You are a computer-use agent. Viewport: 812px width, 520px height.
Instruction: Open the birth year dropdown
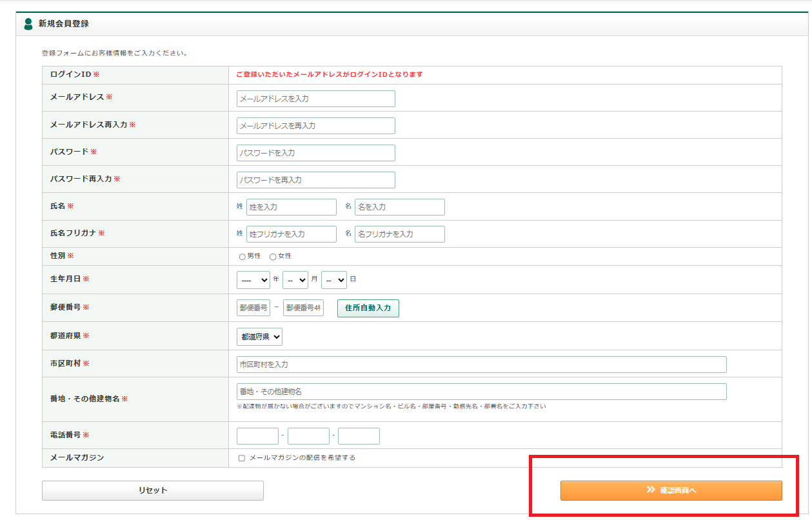tap(253, 280)
